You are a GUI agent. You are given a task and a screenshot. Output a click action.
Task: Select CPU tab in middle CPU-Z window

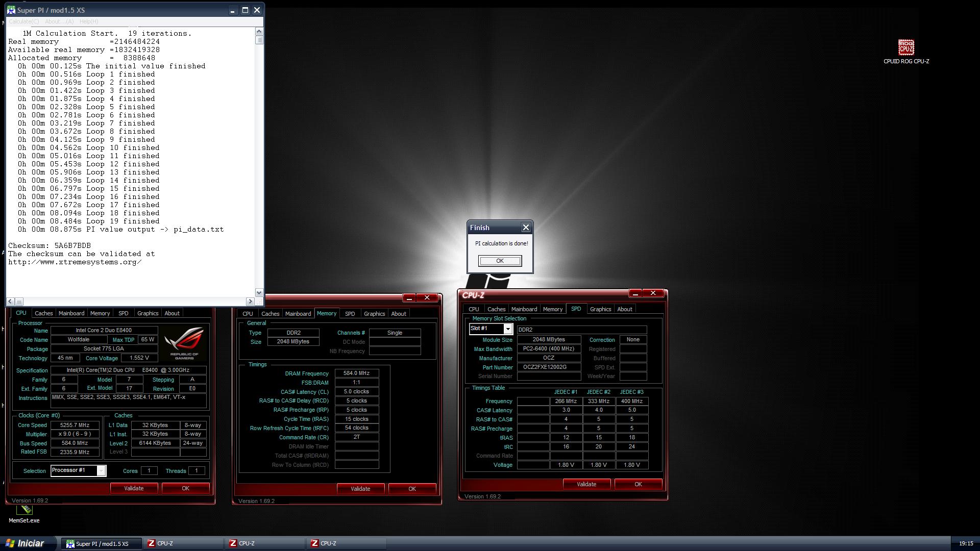pos(248,314)
